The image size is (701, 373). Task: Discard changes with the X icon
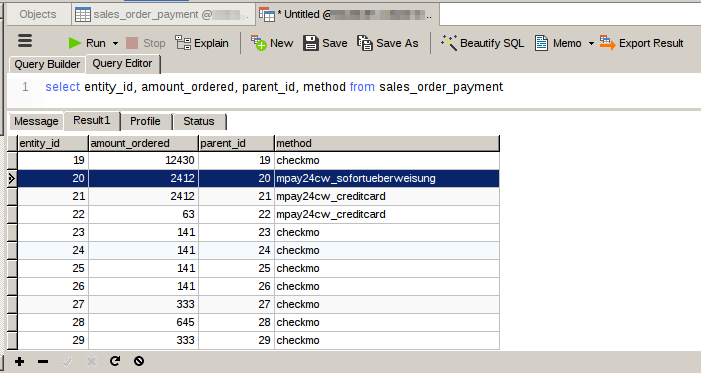[x=91, y=361]
